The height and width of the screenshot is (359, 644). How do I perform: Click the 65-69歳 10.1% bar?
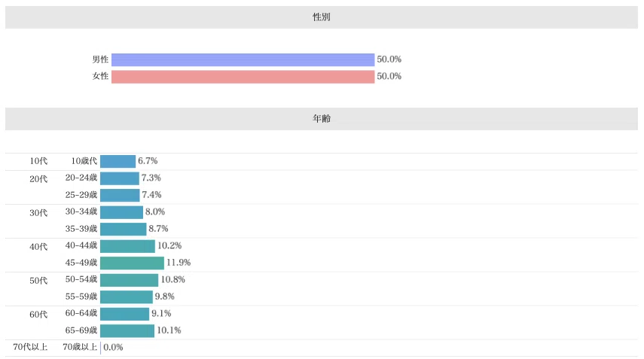tap(127, 330)
